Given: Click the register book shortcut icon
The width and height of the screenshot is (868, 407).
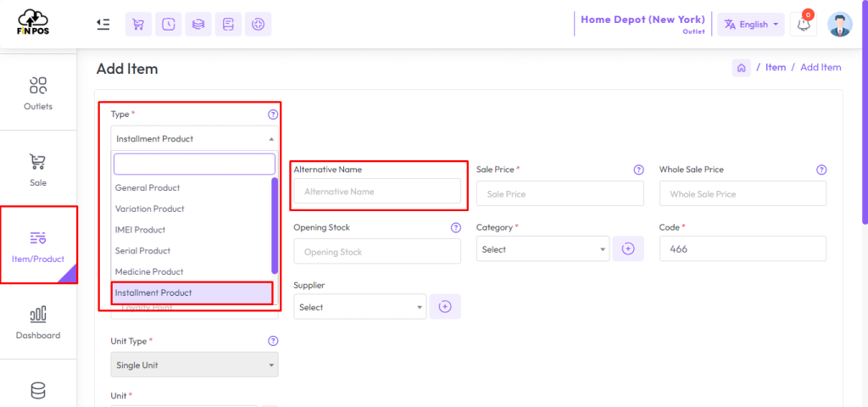Looking at the screenshot, I should click(x=228, y=25).
